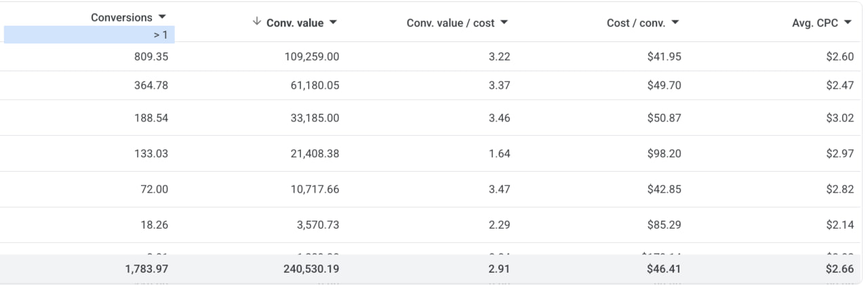Screen dimensions: 868x285
Task: Click the 21,408.38 conv. value cell
Action: coord(315,153)
